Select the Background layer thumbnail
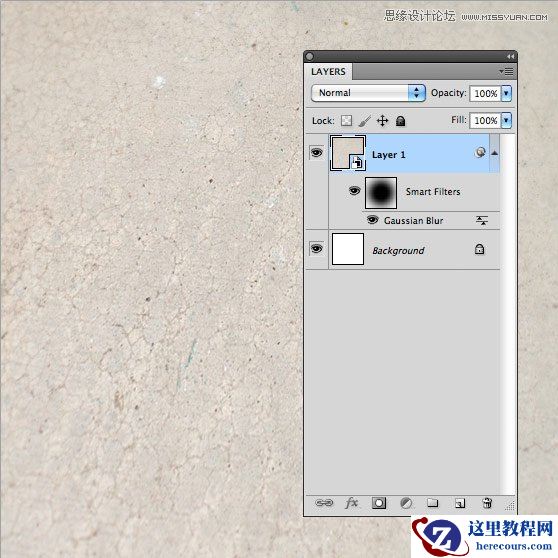Image resolution: width=558 pixels, height=558 pixels. pyautogui.click(x=348, y=249)
